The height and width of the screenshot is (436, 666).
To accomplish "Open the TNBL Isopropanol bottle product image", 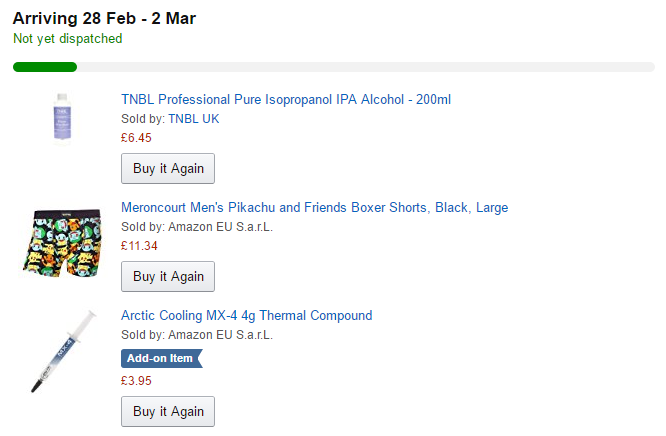I will (x=62, y=118).
